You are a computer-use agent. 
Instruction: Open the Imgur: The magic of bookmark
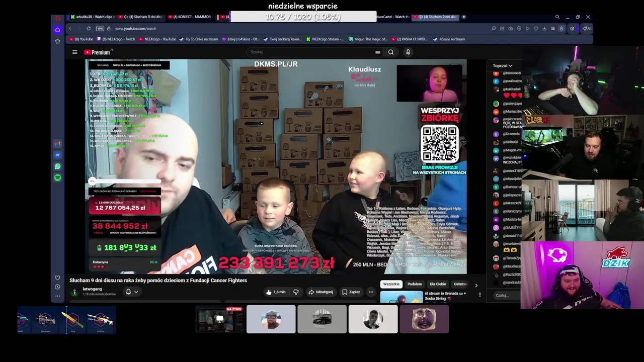point(368,39)
